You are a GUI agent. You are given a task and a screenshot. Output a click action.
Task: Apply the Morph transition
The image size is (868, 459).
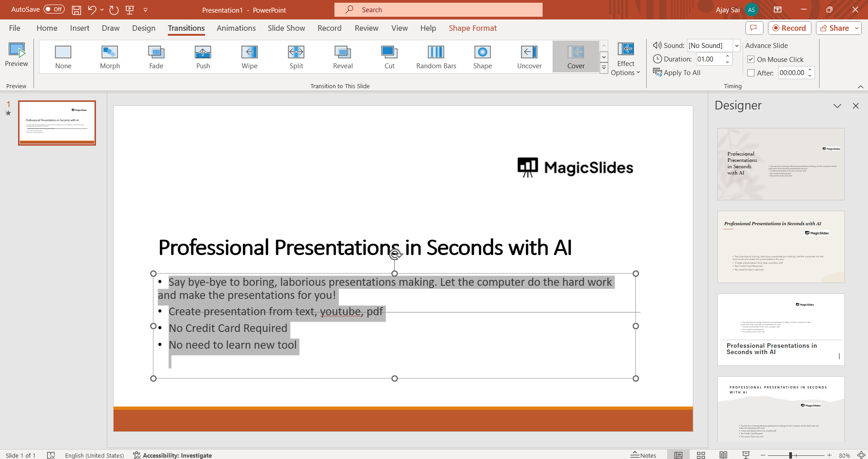coord(110,57)
